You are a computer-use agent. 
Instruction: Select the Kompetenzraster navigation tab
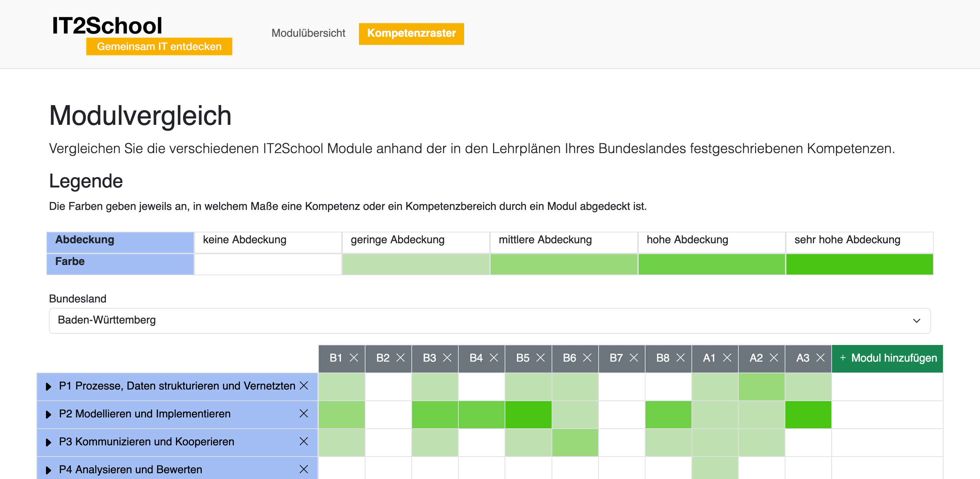(x=411, y=33)
